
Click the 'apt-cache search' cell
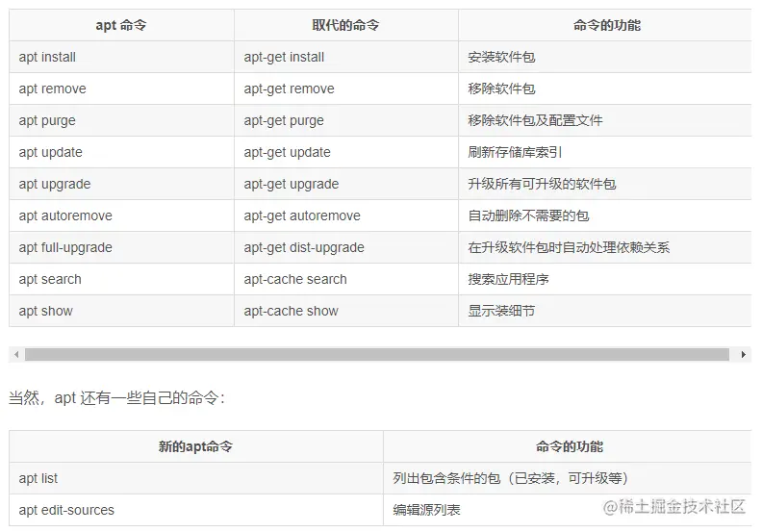click(346, 279)
